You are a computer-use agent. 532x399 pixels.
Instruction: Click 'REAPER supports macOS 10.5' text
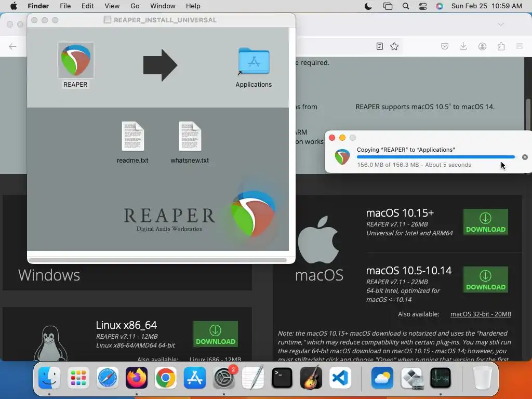coord(402,107)
